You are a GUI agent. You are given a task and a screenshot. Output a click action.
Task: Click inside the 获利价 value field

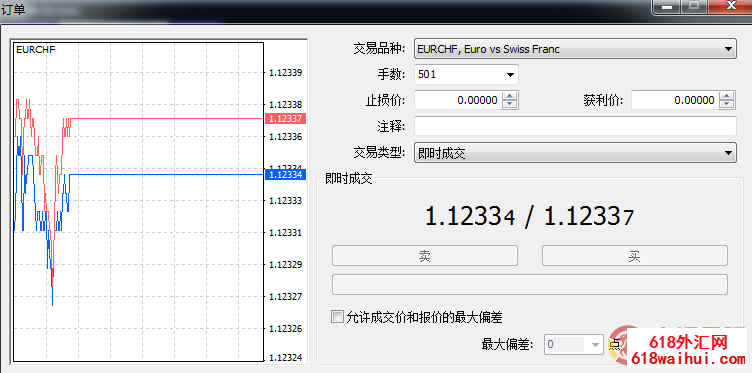coord(675,100)
